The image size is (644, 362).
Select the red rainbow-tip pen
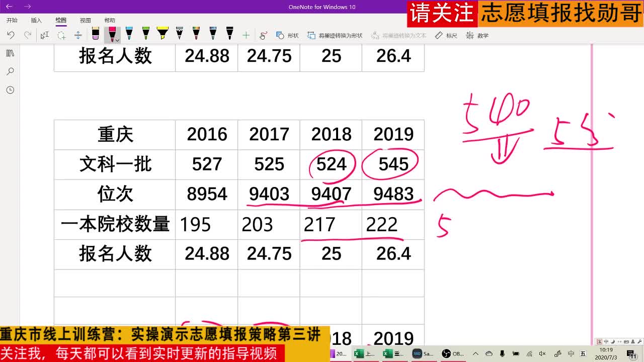196,34
